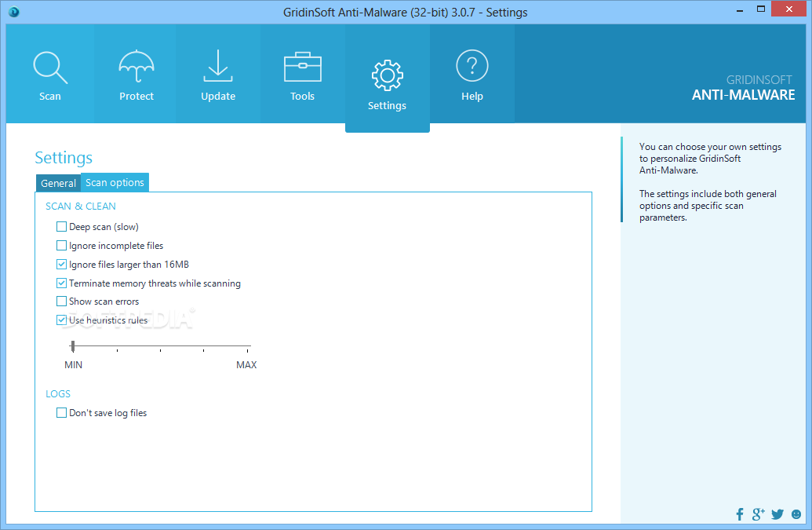Open the Help question mark section

click(472, 74)
